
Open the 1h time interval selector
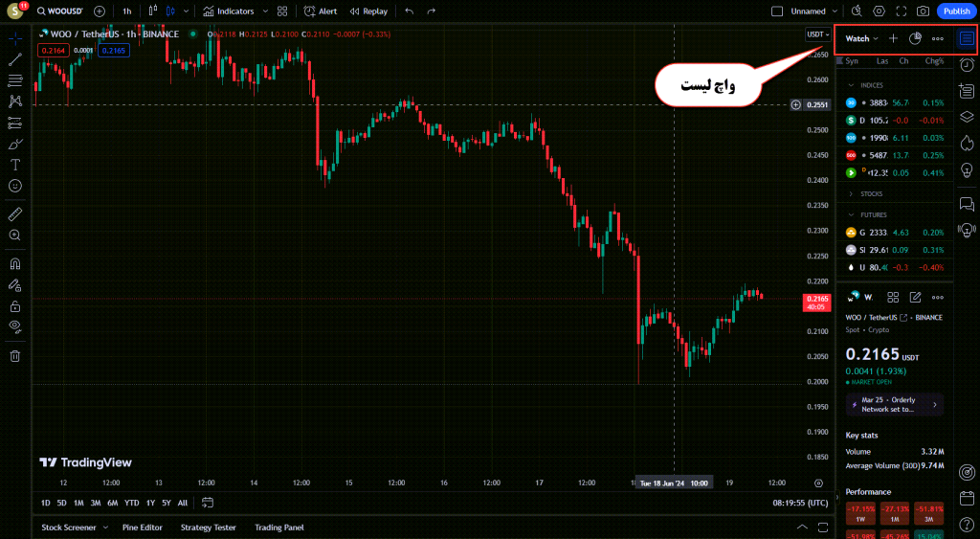[127, 11]
